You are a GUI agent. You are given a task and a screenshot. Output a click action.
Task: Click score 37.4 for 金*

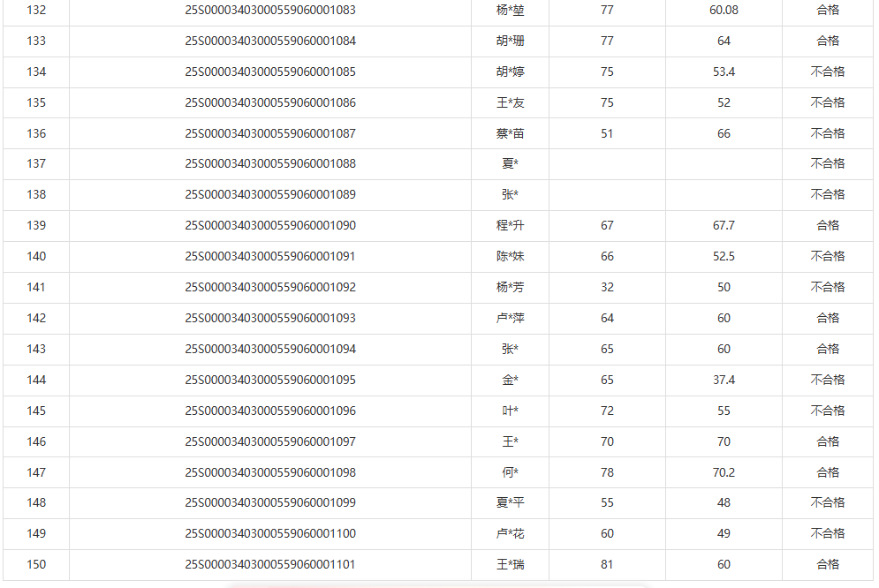pyautogui.click(x=724, y=381)
